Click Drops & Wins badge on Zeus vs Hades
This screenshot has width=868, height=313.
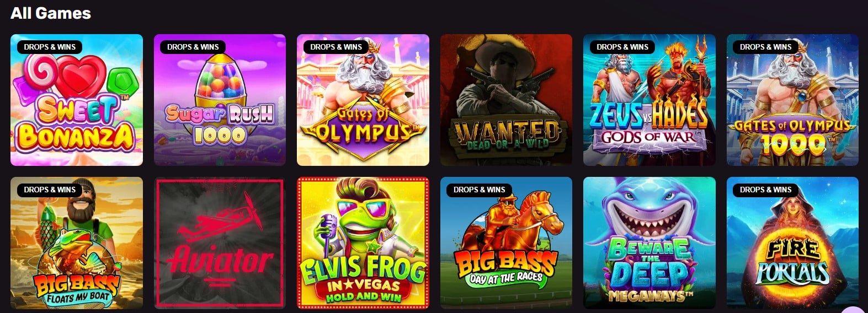[x=622, y=47]
